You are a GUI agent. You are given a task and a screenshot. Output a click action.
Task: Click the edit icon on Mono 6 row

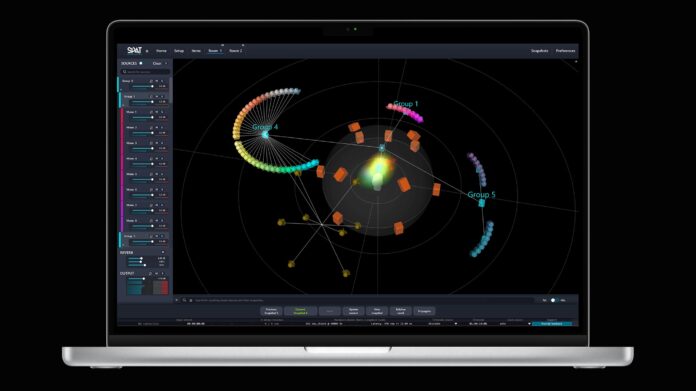point(151,190)
